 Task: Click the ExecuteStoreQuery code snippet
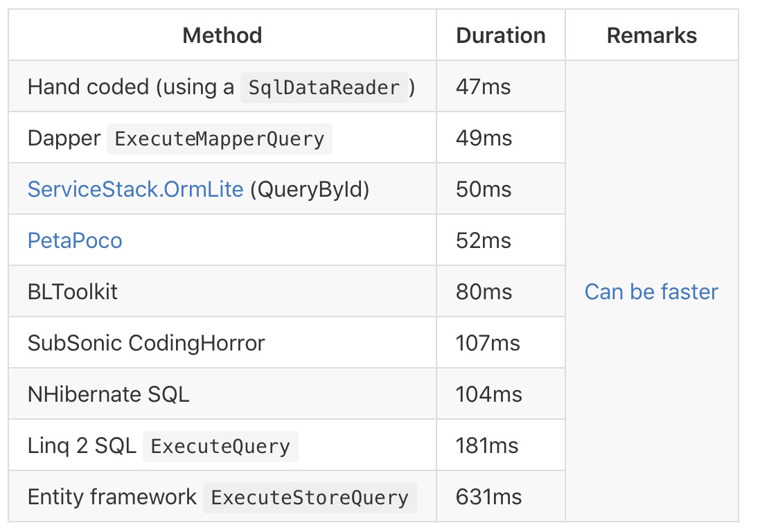310,497
